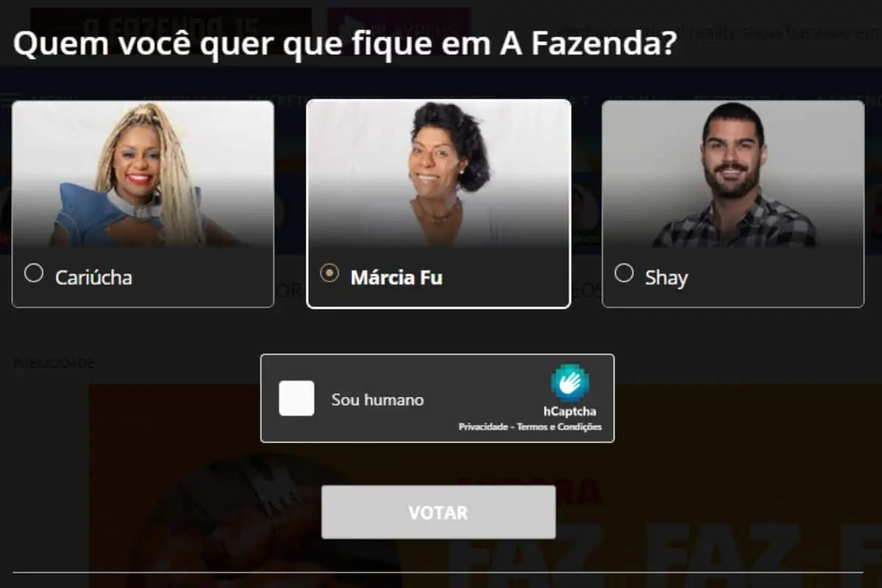Click the hCaptcha hand logo icon

point(570,383)
